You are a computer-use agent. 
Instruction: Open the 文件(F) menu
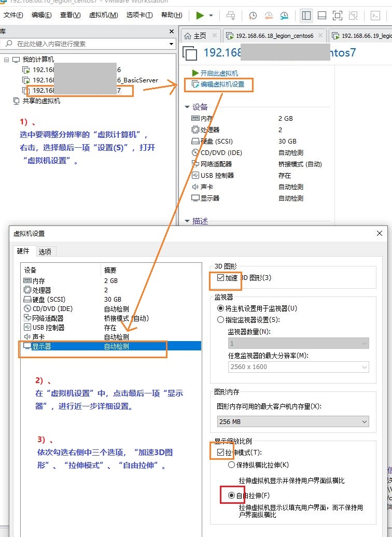[x=13, y=15]
